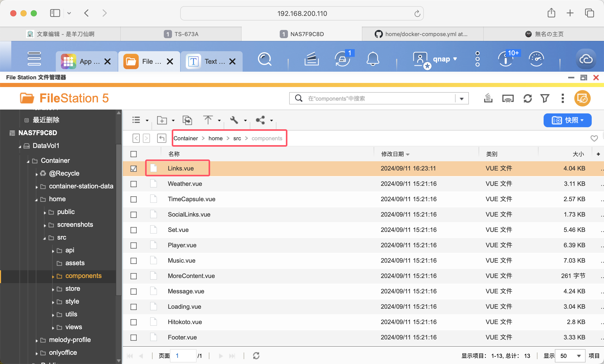Screen dimensions: 604x364
Task: Click the home breadcrumb link
Action: click(215, 138)
